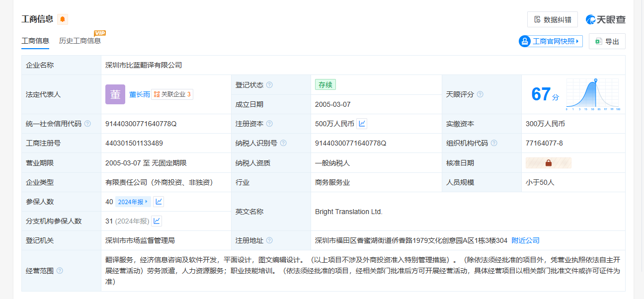Select registration authority 深圳市市场监督管理局
644x299 pixels.
click(140, 240)
